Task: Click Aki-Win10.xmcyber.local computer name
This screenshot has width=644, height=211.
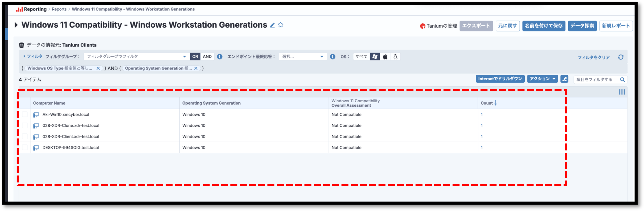Action: 66,115
